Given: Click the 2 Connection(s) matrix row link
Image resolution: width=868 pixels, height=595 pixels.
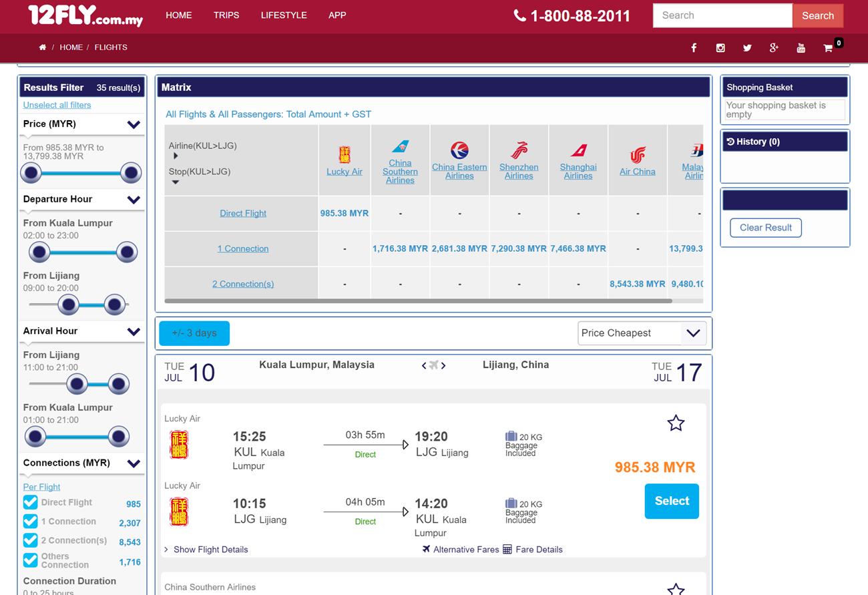Looking at the screenshot, I should tap(243, 284).
